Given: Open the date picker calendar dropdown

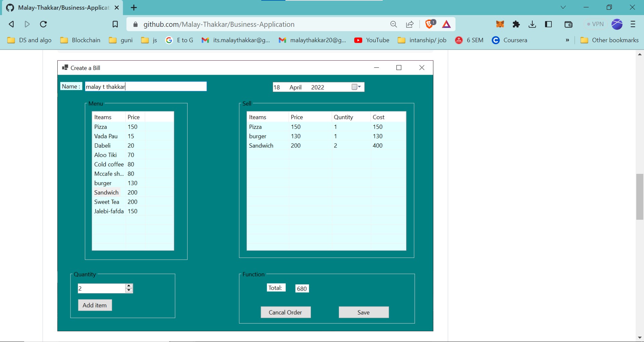Looking at the screenshot, I should (356, 87).
